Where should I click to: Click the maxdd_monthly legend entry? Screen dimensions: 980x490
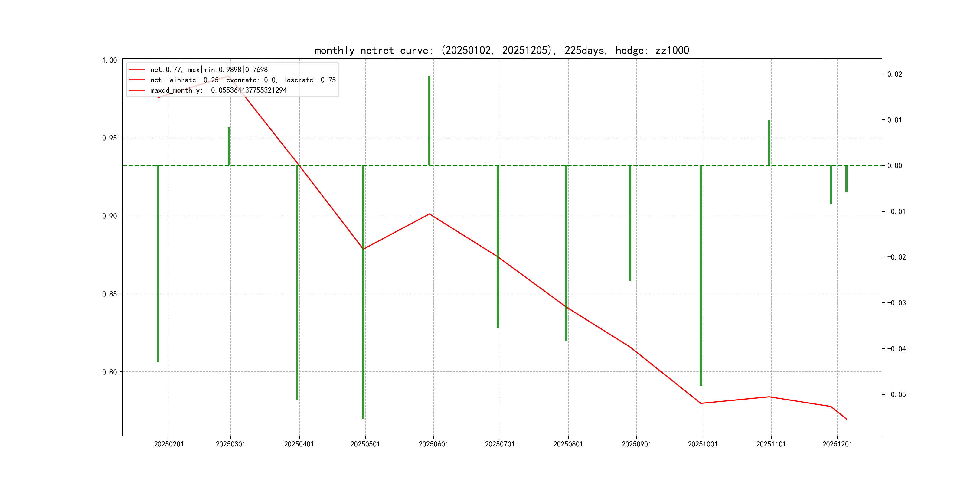(x=218, y=90)
